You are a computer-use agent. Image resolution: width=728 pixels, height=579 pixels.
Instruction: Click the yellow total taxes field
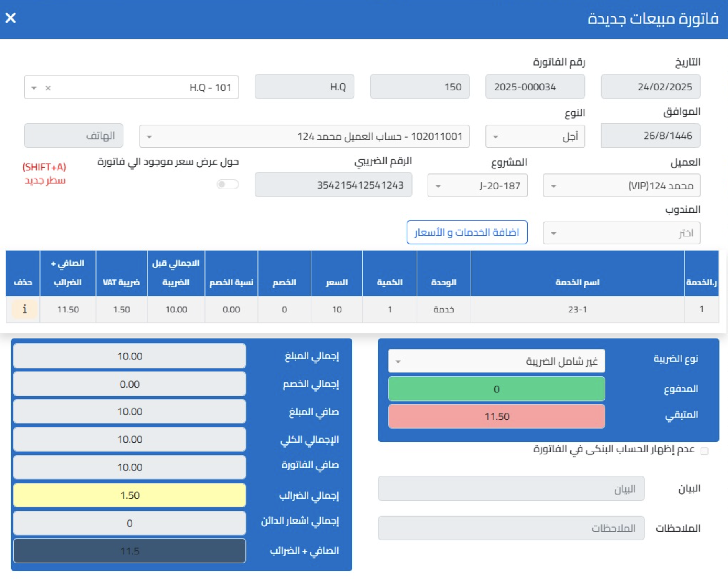(x=130, y=495)
